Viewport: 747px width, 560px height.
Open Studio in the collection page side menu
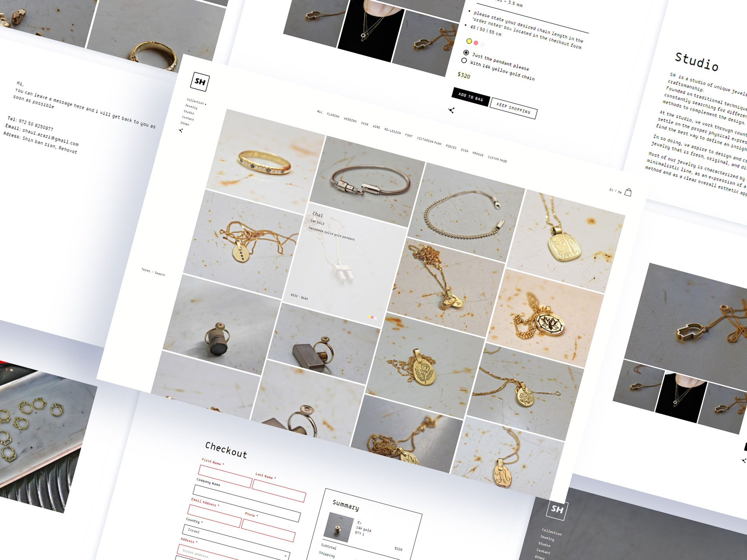(189, 112)
